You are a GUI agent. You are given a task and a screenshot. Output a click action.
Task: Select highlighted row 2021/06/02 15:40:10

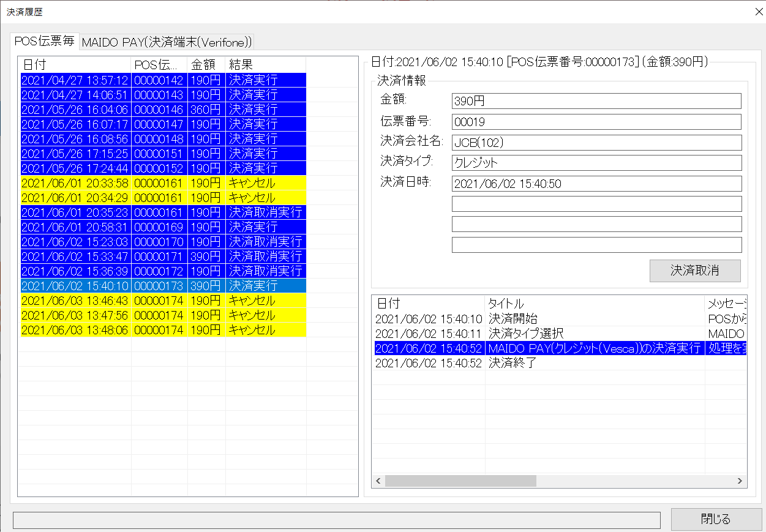(163, 286)
